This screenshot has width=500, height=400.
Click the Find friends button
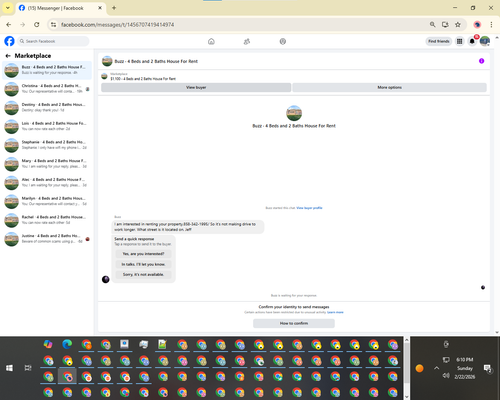point(439,41)
